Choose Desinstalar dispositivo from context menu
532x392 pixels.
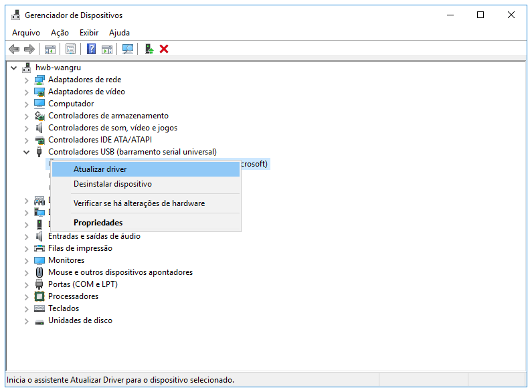(x=146, y=184)
